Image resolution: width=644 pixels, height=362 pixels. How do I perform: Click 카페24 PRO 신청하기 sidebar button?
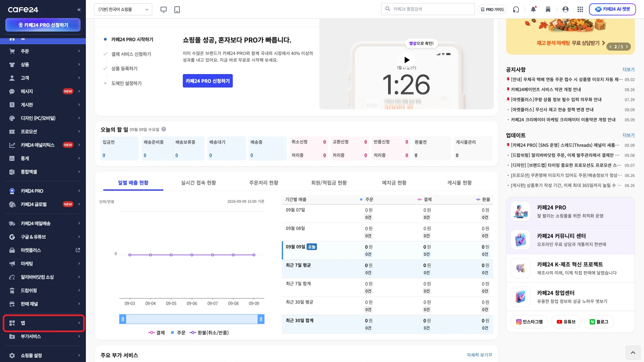[x=43, y=25]
